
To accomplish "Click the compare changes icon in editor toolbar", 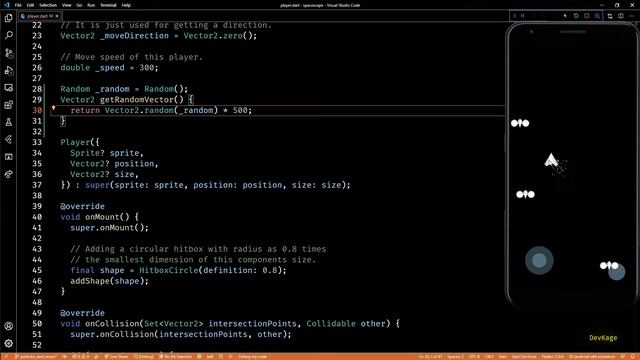I will pos(610,16).
